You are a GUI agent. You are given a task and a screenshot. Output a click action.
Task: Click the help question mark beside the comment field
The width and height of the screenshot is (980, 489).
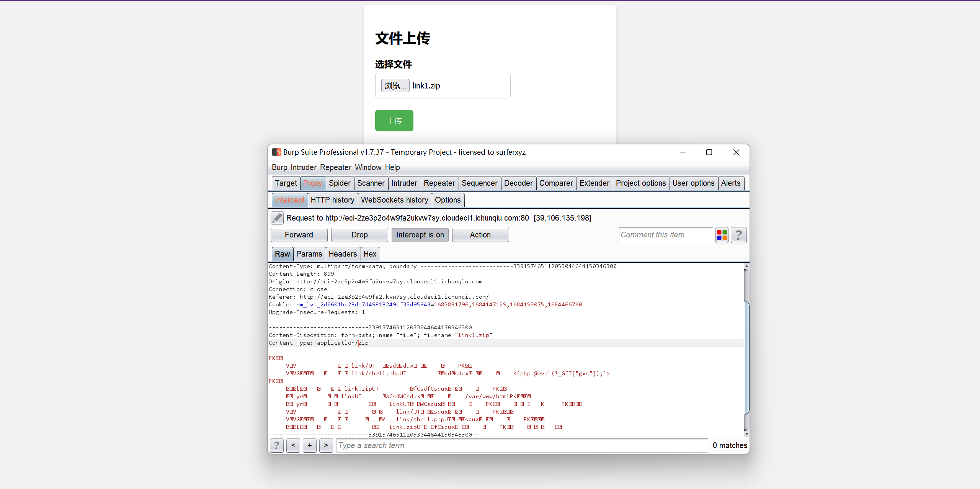[738, 235]
